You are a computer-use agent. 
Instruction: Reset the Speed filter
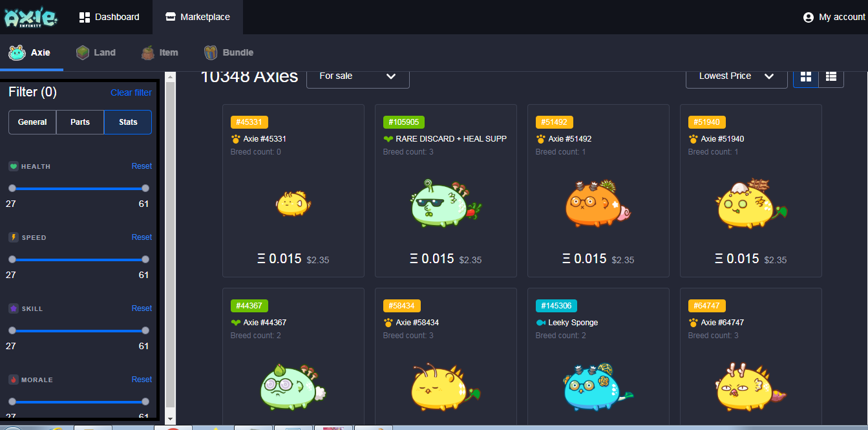pos(142,237)
